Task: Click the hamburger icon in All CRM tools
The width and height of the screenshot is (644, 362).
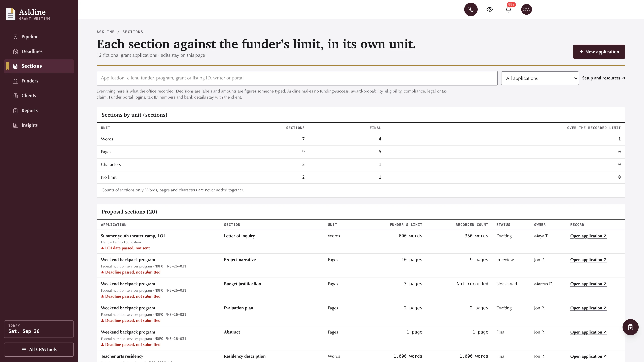Action: [24, 349]
